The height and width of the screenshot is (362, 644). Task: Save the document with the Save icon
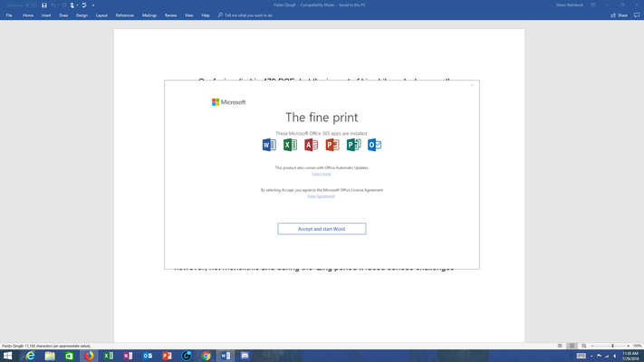[x=44, y=5]
